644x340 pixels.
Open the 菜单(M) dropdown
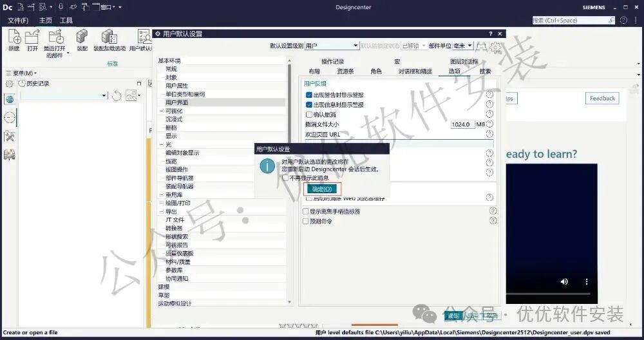22,73
